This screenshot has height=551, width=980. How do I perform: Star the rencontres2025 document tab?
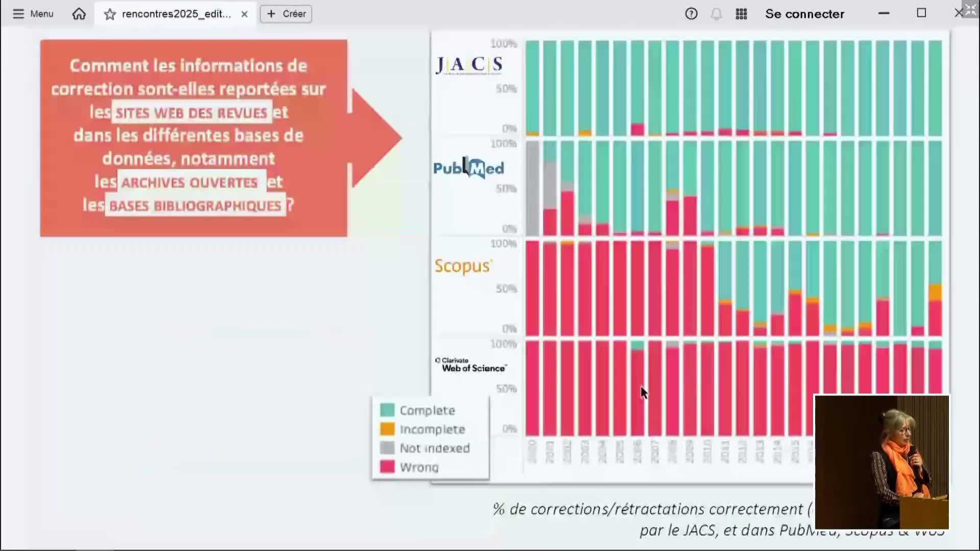pos(110,14)
